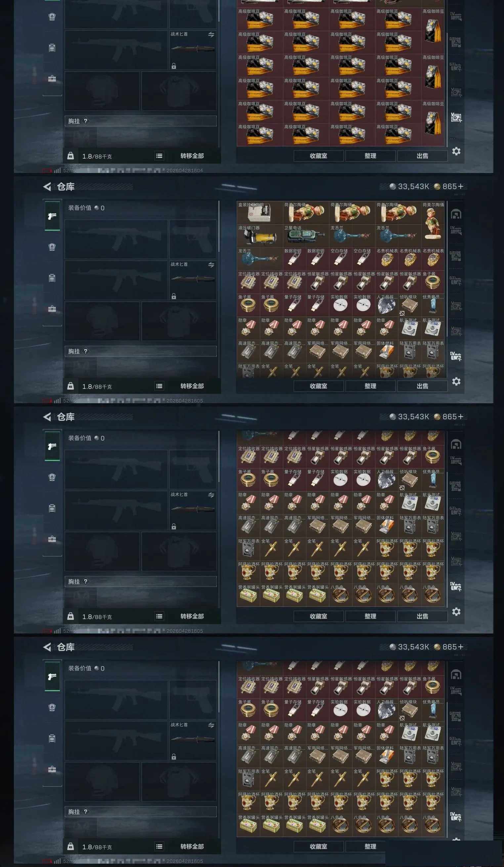The width and height of the screenshot is (504, 867).
Task: Pick the standing 荷美尔陶俑 figurine beside 卫星电话 panel
Action: (x=433, y=225)
